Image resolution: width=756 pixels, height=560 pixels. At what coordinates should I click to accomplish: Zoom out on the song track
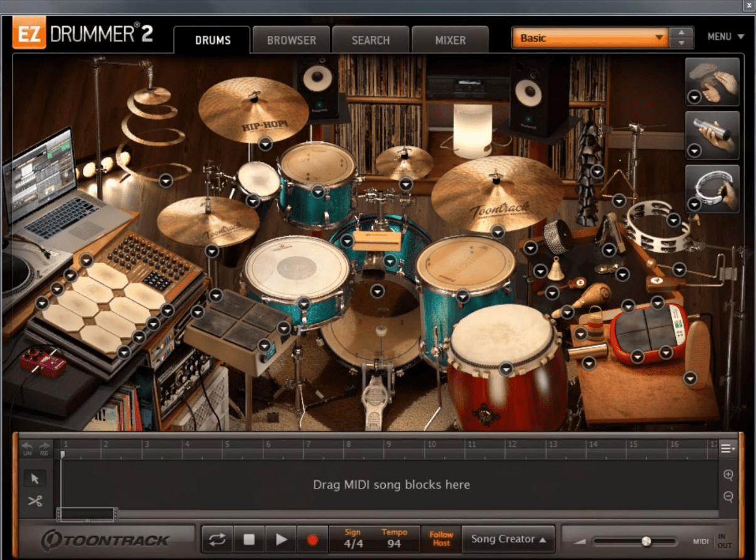coord(728,497)
